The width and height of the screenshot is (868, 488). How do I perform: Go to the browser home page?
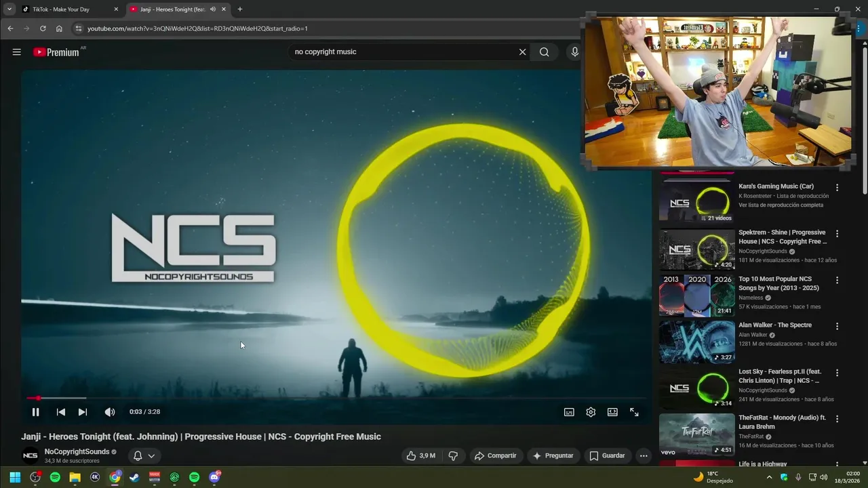coord(59,28)
